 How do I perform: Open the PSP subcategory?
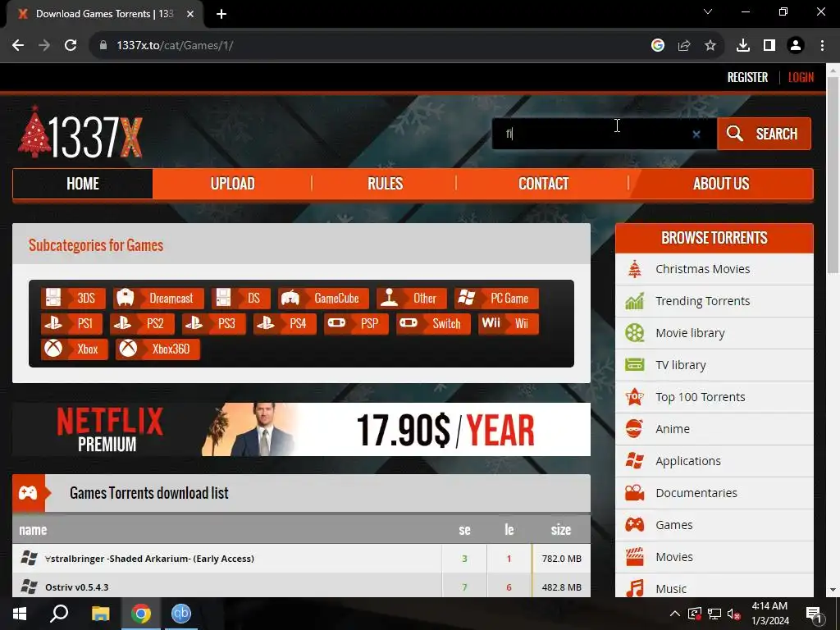356,323
